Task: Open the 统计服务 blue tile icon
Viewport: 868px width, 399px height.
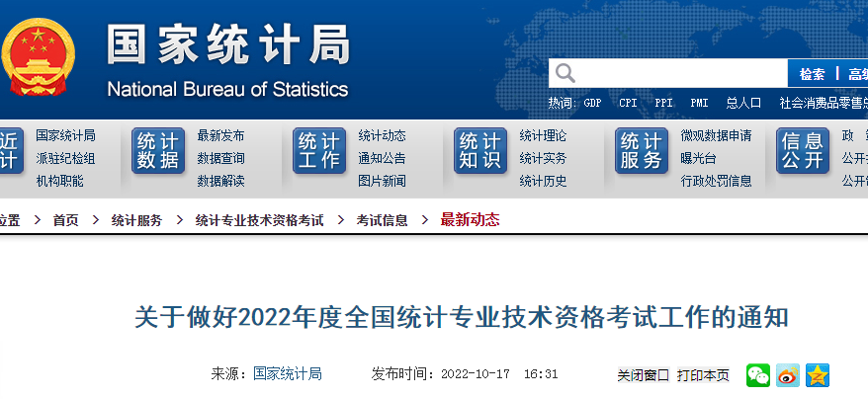Action: [642, 151]
